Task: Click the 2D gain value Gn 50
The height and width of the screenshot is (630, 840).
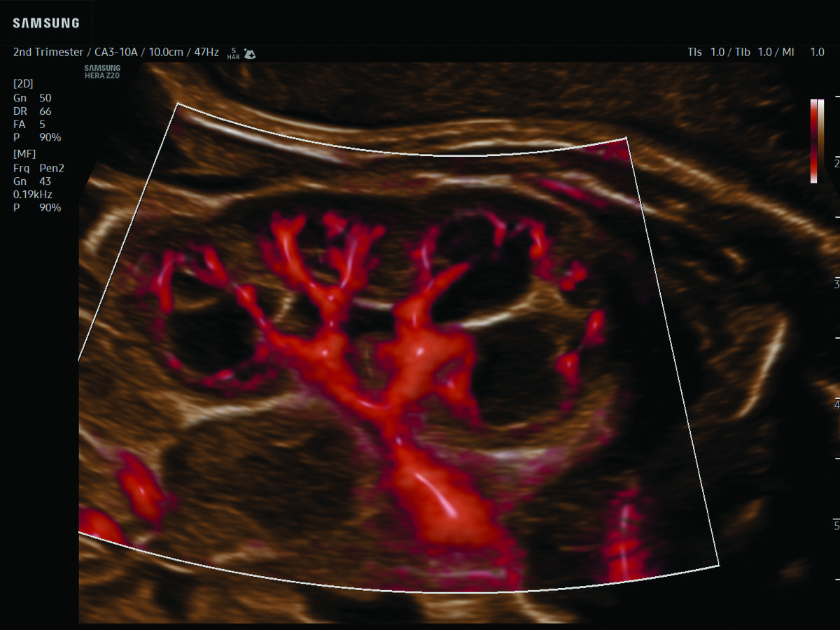Action: click(32, 98)
